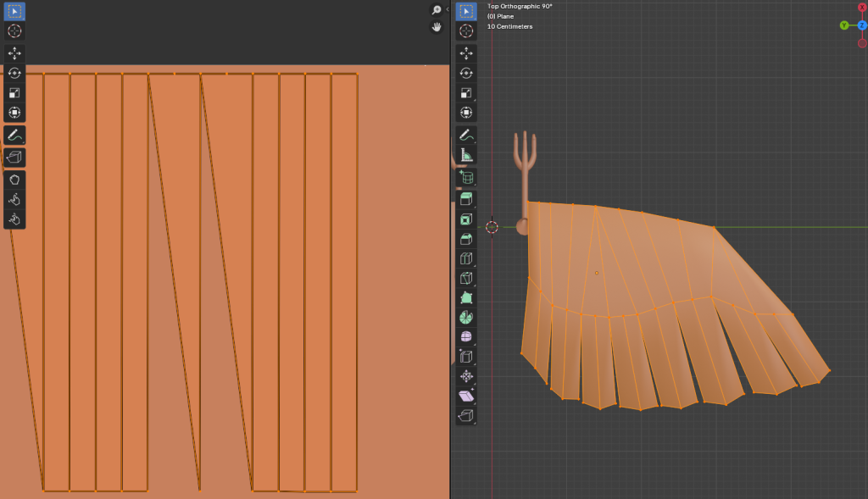Pick the Inset Faces tool
The image size is (868, 499).
pos(465,219)
